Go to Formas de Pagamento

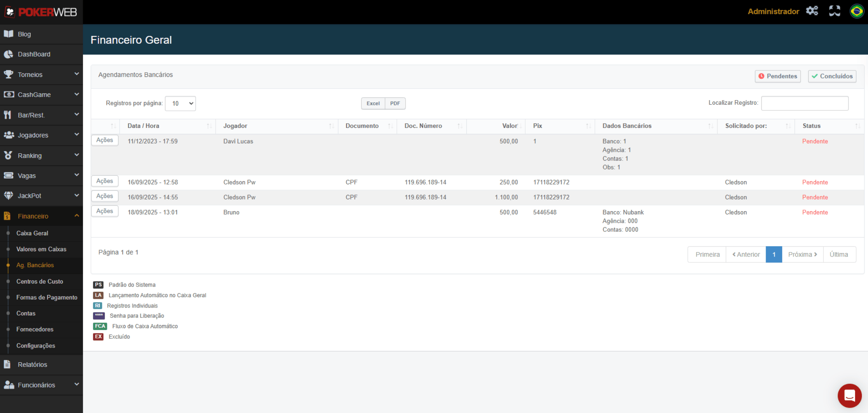(46, 297)
